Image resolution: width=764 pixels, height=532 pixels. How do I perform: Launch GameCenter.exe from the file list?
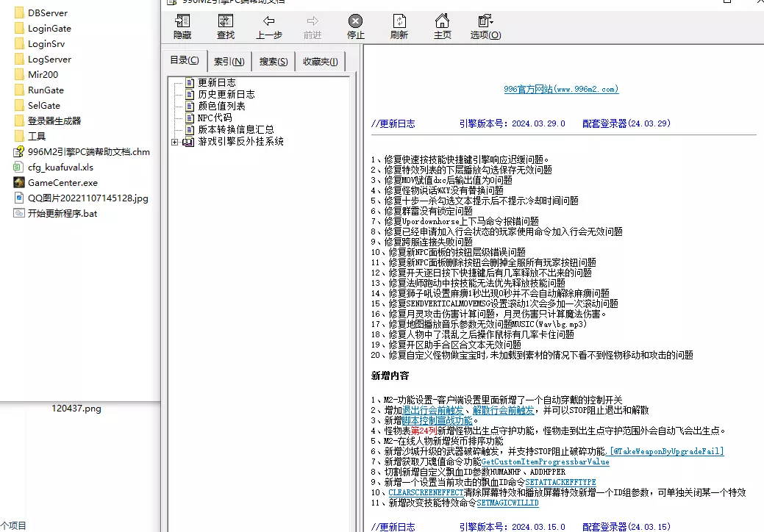click(64, 183)
